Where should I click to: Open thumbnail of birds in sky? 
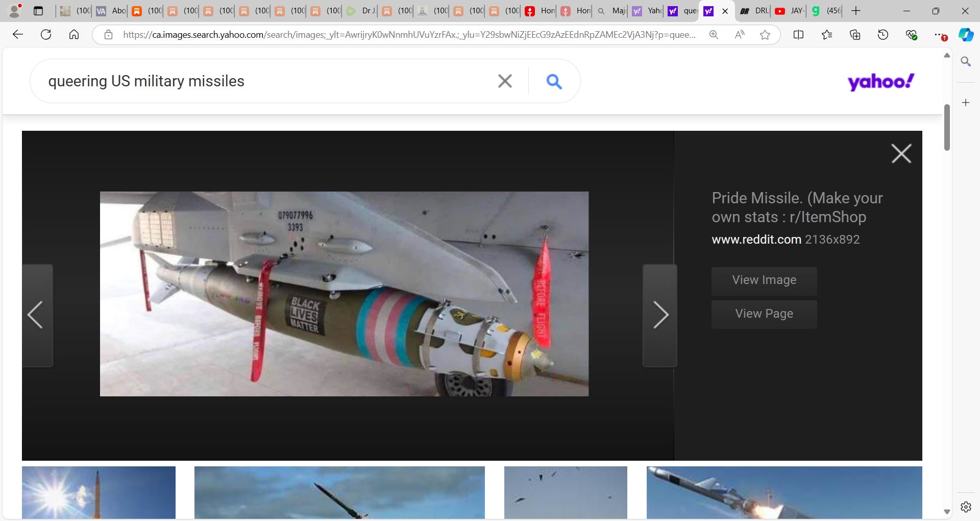point(566,492)
